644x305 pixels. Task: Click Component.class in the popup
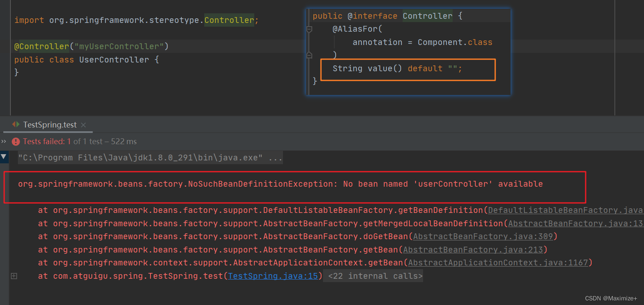[455, 42]
